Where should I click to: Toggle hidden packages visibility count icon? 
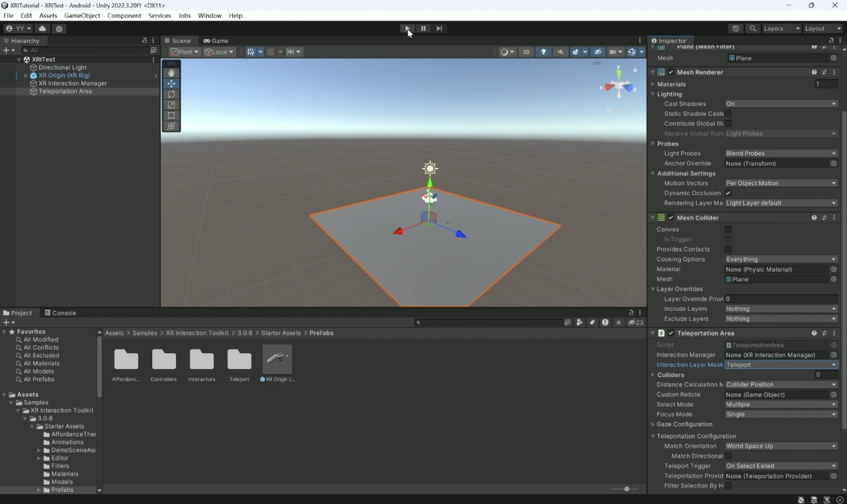635,322
